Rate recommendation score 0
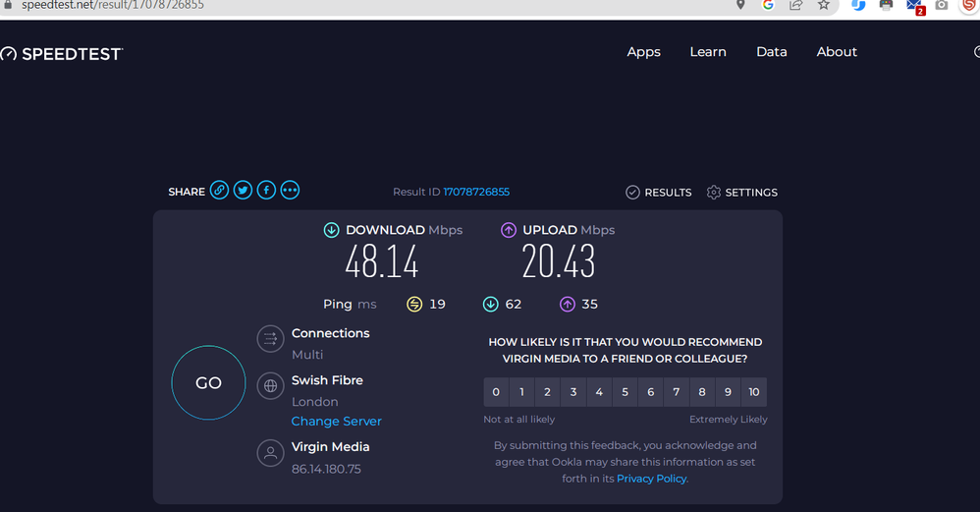This screenshot has height=512, width=980. coord(496,392)
